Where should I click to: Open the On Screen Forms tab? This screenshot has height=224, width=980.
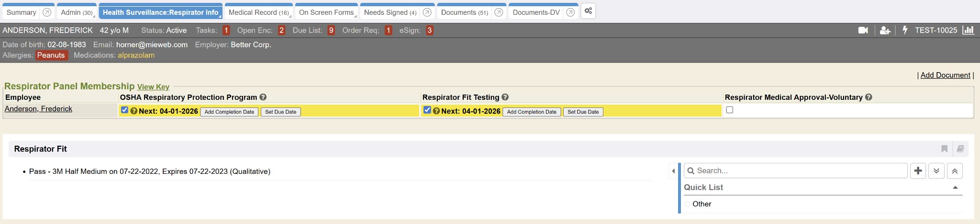(326, 12)
